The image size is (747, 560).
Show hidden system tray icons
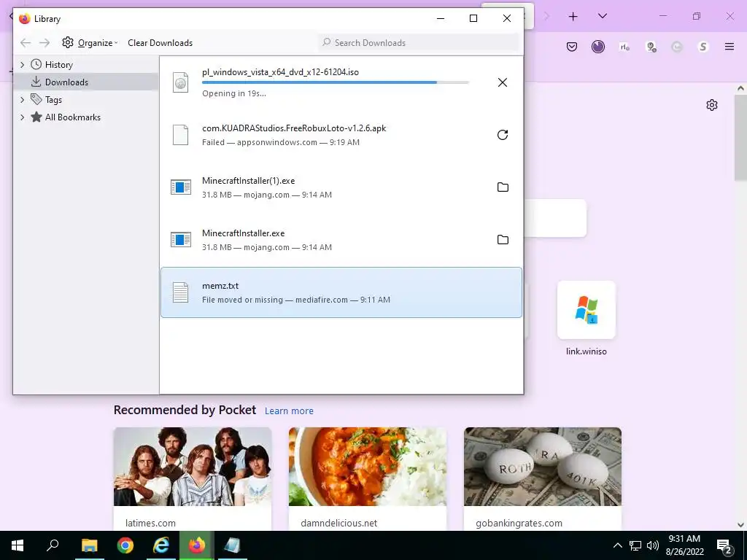[617, 545]
